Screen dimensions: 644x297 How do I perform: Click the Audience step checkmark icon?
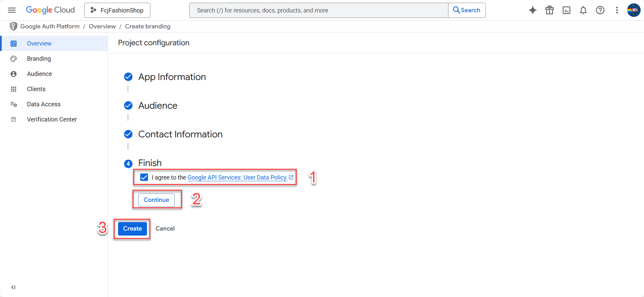128,106
